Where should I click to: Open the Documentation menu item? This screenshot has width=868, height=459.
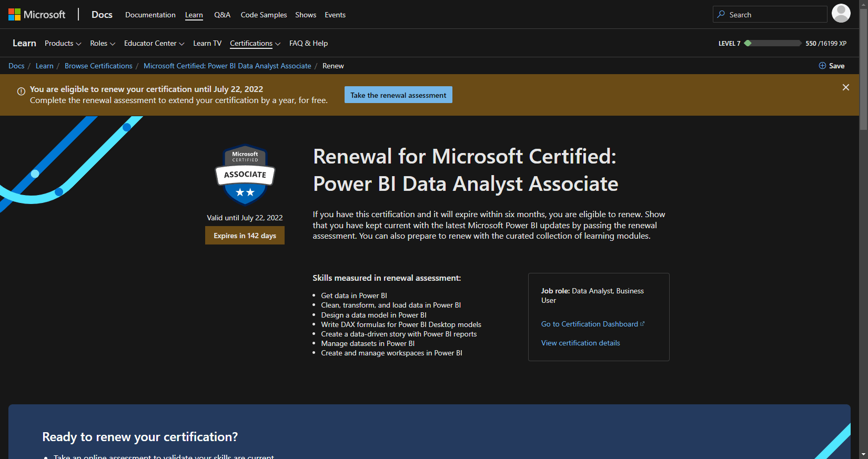point(150,15)
